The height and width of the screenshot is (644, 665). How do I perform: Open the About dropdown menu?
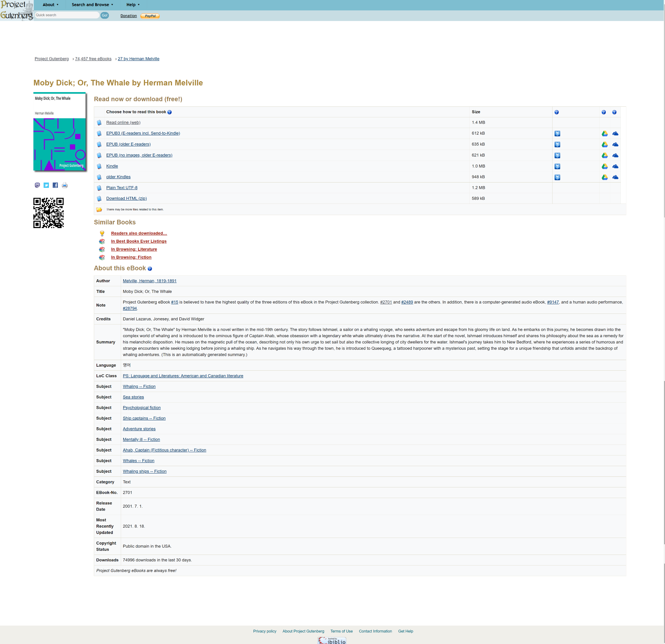click(x=50, y=5)
